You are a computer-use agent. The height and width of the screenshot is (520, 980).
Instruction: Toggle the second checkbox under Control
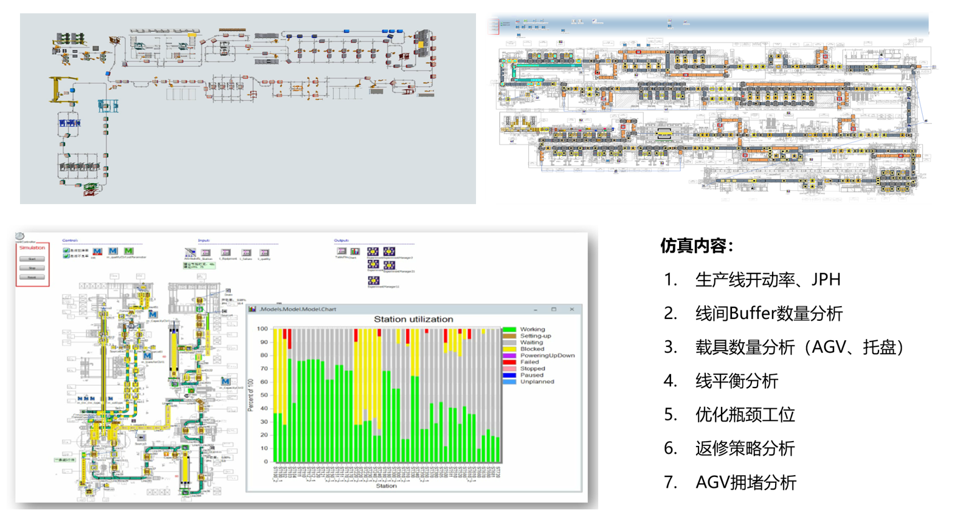point(66,256)
